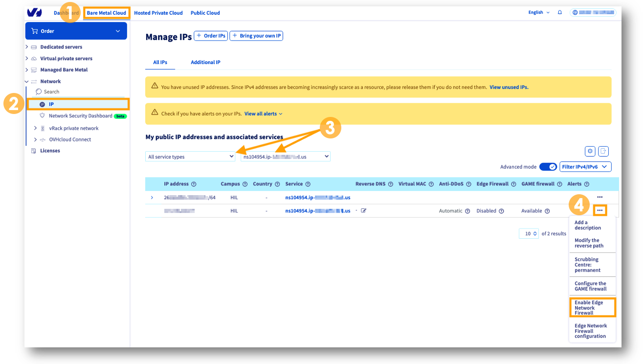Open the page size selector showing 10
Screen dimensions: 644x364
[x=529, y=233]
